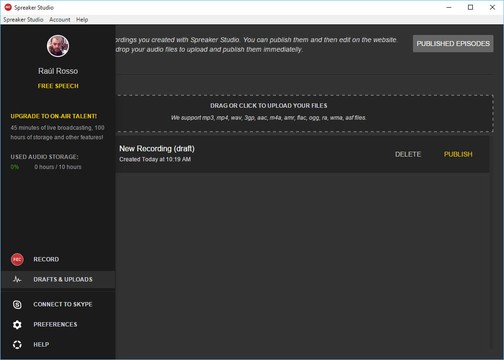
Task: Go to the RECORD section
Action: coord(46,259)
